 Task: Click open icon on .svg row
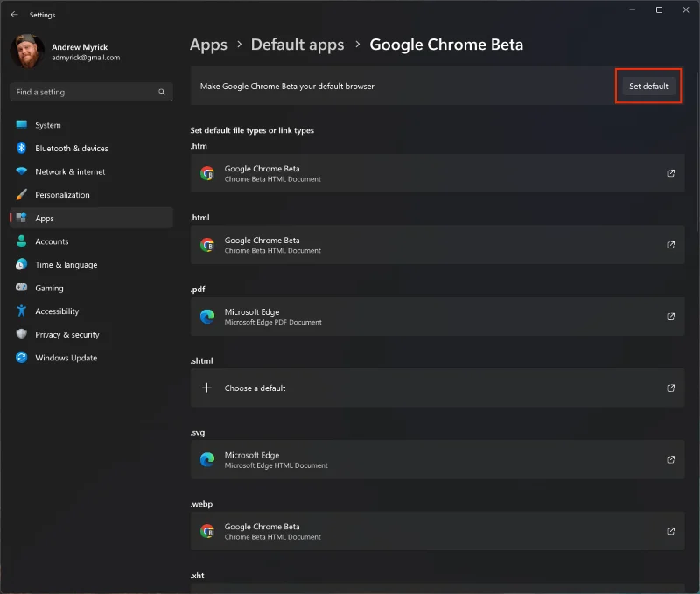coord(670,459)
